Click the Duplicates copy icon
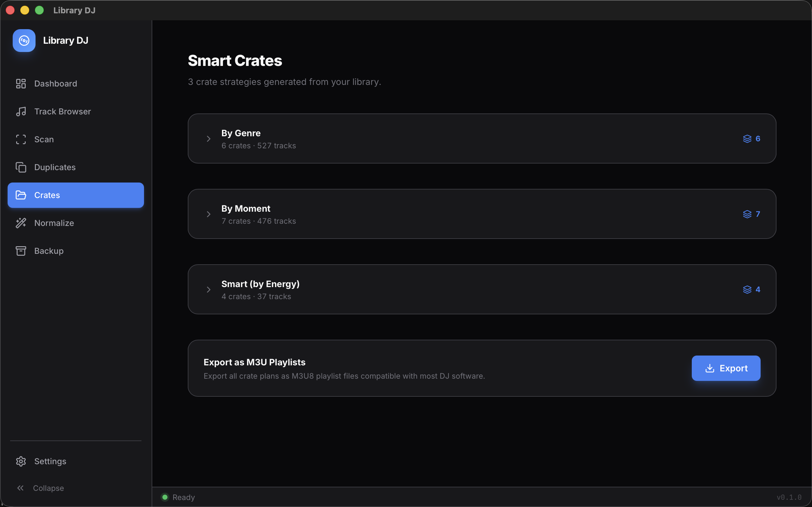The width and height of the screenshot is (812, 507). click(x=21, y=167)
